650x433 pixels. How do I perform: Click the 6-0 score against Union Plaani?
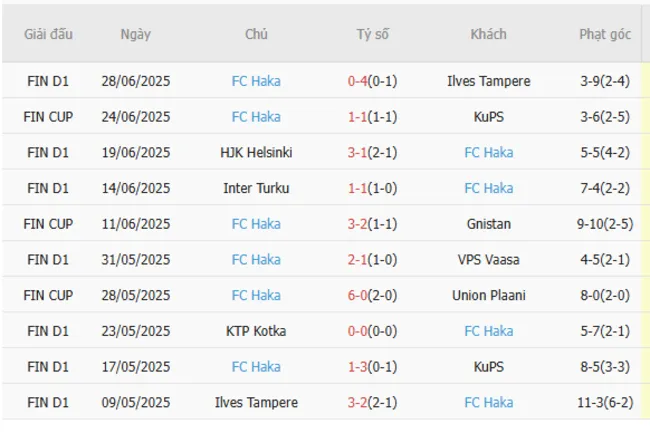pyautogui.click(x=358, y=296)
